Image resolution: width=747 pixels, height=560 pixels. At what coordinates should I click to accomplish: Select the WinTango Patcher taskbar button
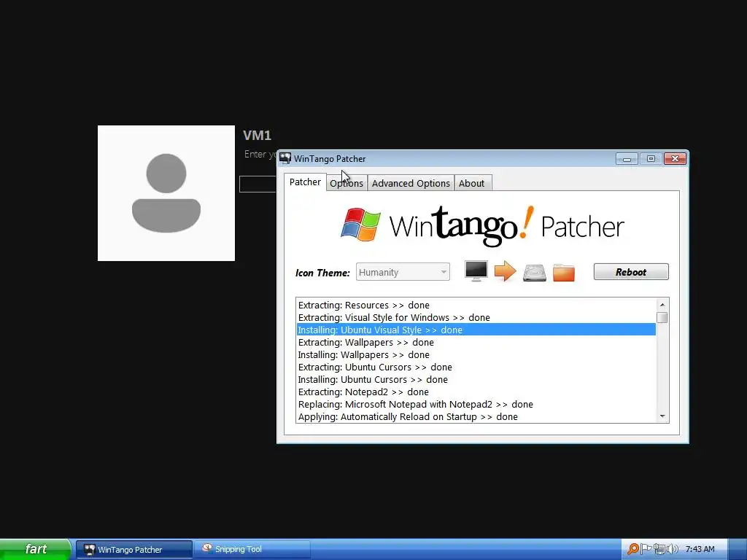(134, 549)
